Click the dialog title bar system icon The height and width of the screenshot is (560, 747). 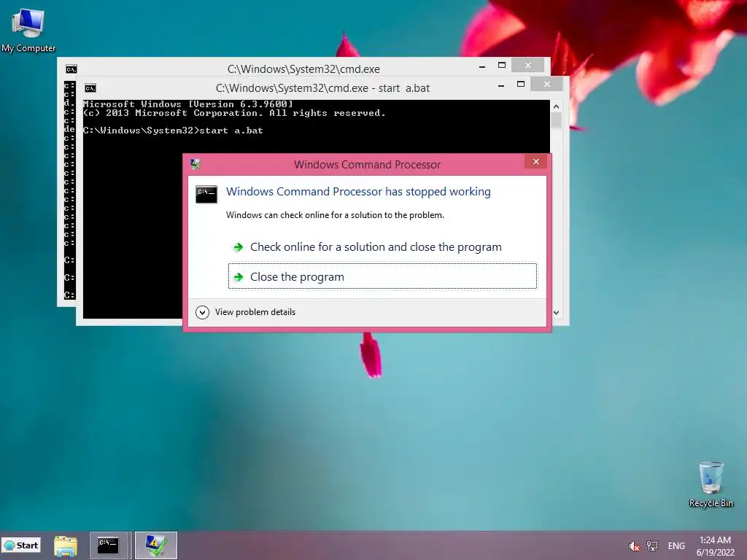coord(195,164)
